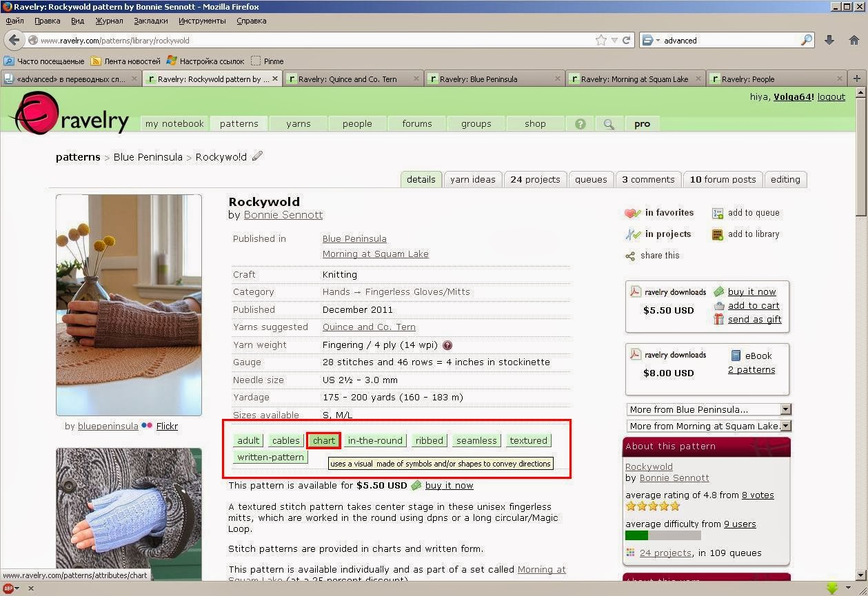This screenshot has width=868, height=596.
Task: Click in the browser URL address field
Action: [317, 41]
